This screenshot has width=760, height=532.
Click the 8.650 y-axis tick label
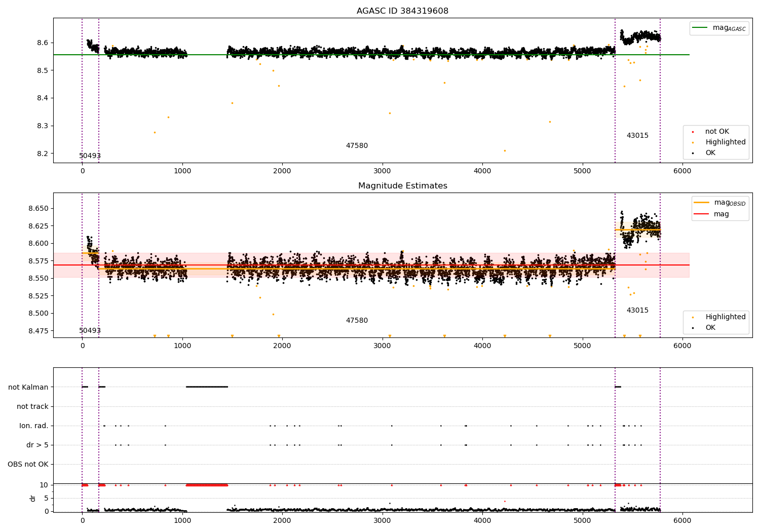(39, 209)
